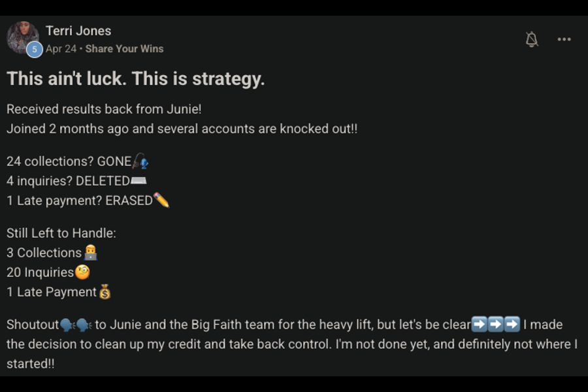The width and height of the screenshot is (588, 392).
Task: Click the last right arrow emoji
Action: [512, 324]
